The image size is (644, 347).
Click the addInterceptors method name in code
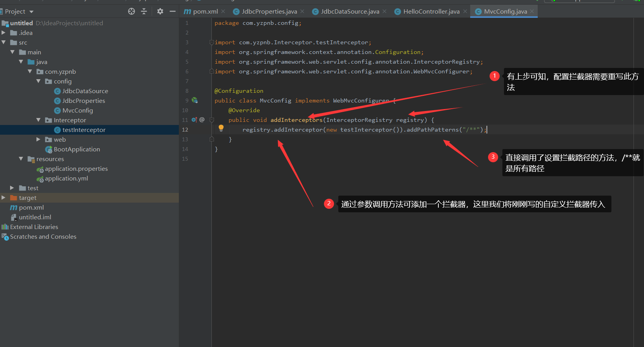point(296,120)
